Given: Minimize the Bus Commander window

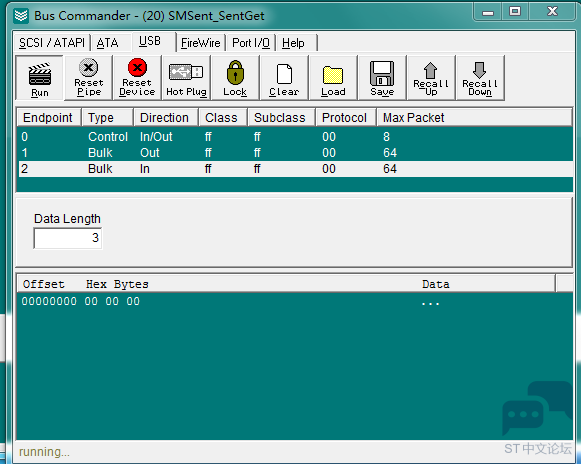Looking at the screenshot, I should (488, 13).
